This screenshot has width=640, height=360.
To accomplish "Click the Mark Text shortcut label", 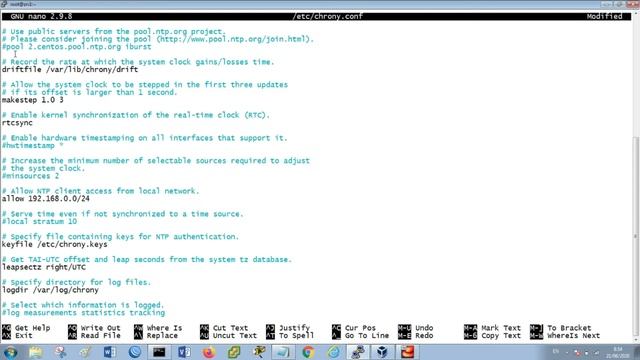I will (501, 328).
